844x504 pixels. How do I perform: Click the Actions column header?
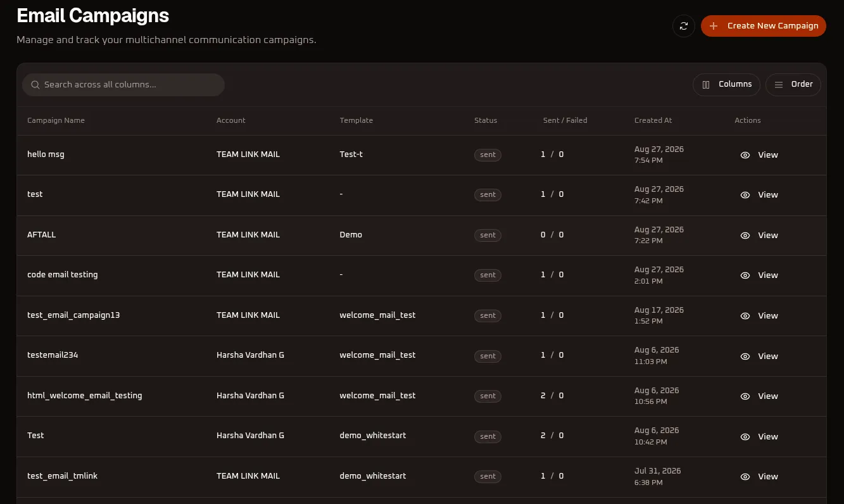click(x=748, y=120)
